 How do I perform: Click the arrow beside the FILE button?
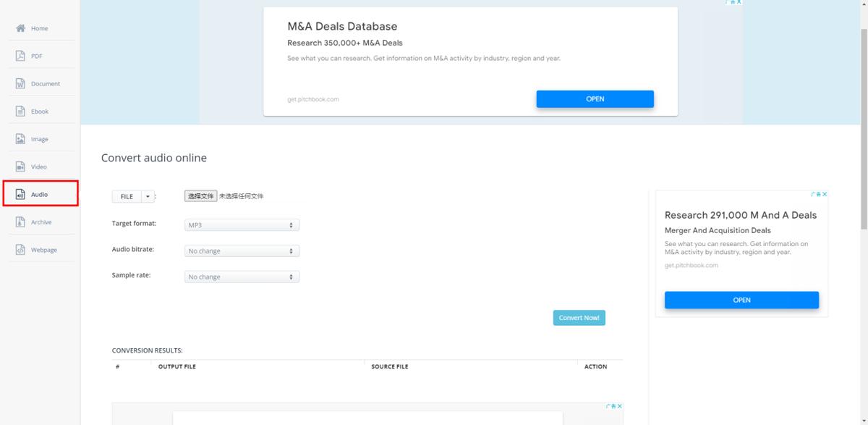[148, 196]
